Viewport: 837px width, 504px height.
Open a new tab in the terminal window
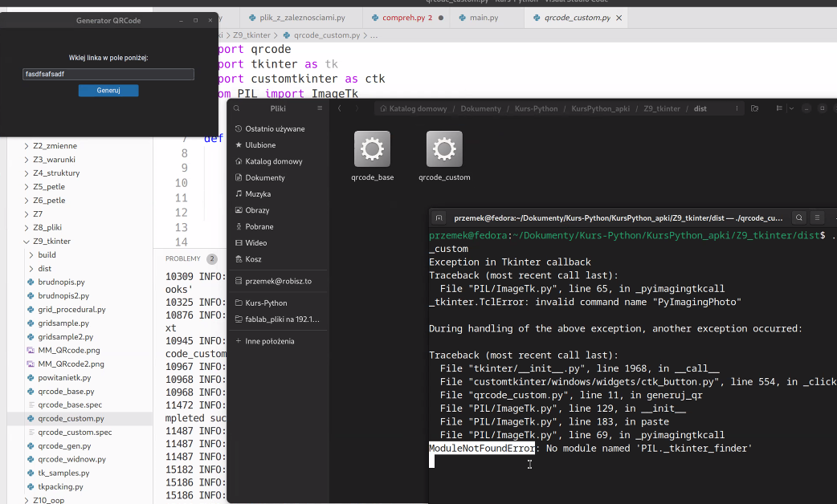tap(439, 217)
